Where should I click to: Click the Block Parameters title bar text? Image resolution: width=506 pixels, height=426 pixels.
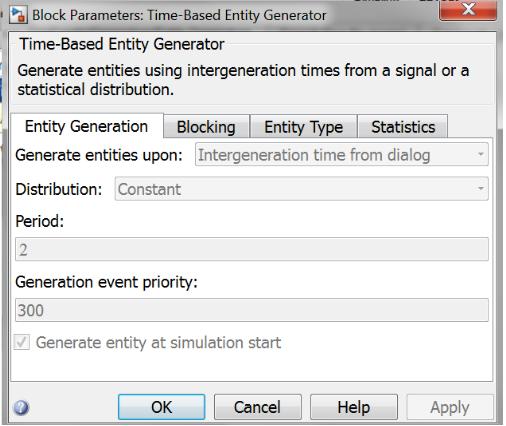click(x=179, y=15)
